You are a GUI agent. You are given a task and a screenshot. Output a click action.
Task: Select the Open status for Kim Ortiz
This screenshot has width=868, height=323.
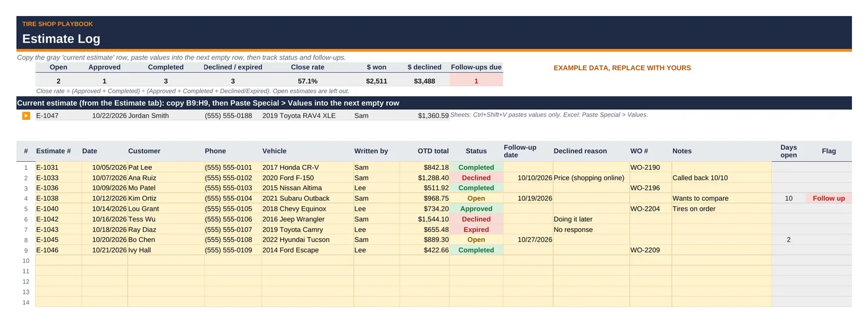point(476,198)
